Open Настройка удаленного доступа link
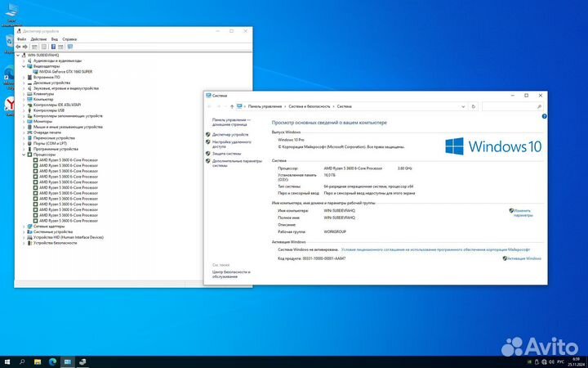Image resolution: width=588 pixels, height=368 pixels. 232,144
